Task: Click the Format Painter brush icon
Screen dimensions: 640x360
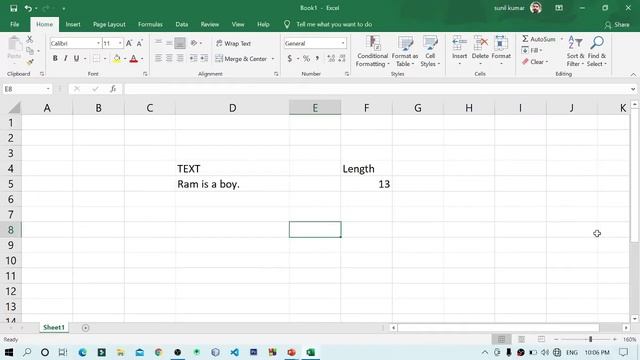Action: coord(30,62)
